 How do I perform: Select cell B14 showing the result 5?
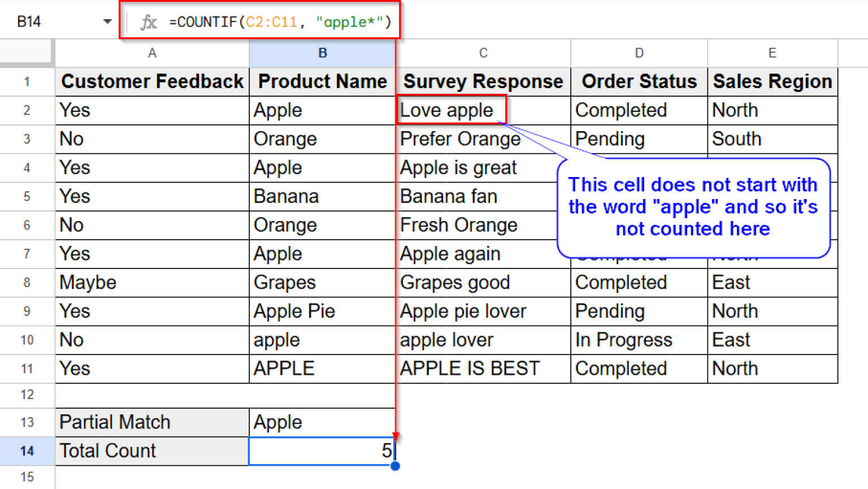pos(322,451)
